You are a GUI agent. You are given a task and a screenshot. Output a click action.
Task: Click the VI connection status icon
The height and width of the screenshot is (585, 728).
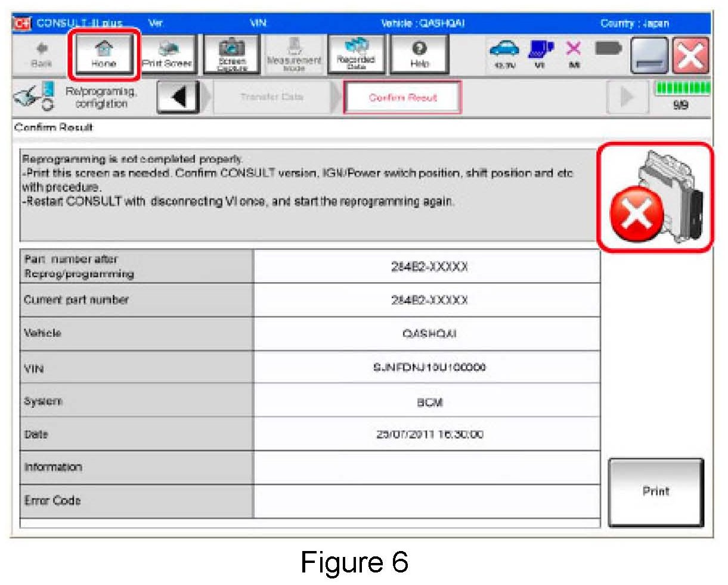pyautogui.click(x=540, y=54)
